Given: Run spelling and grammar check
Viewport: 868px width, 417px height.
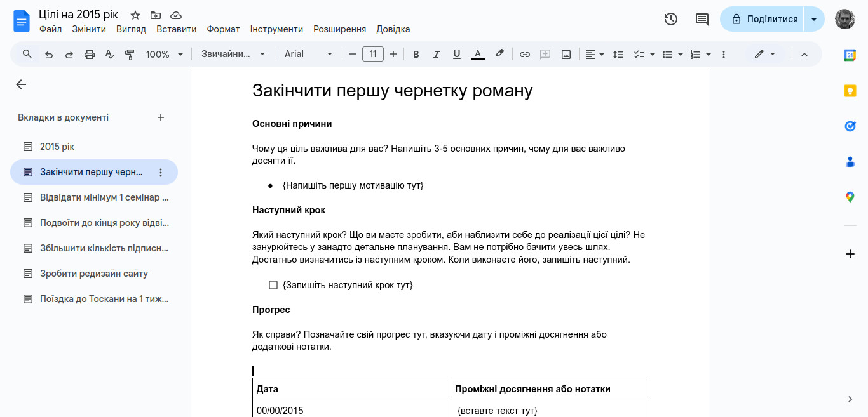Looking at the screenshot, I should [110, 55].
